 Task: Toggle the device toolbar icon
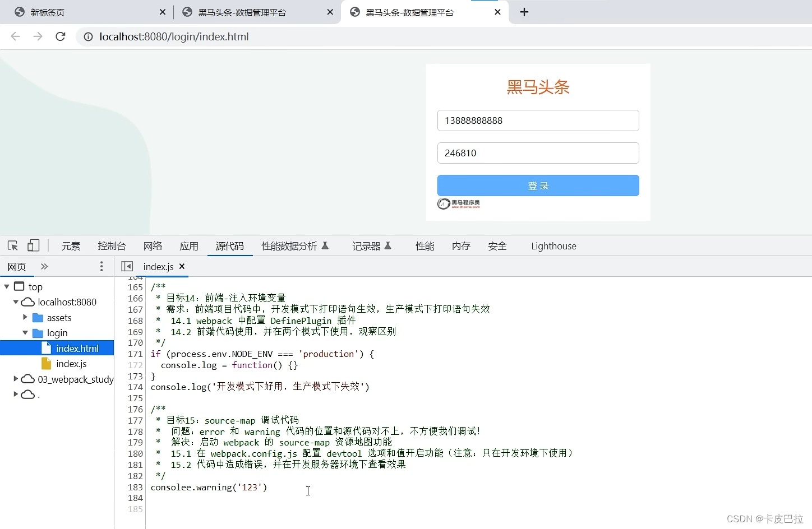coord(34,245)
